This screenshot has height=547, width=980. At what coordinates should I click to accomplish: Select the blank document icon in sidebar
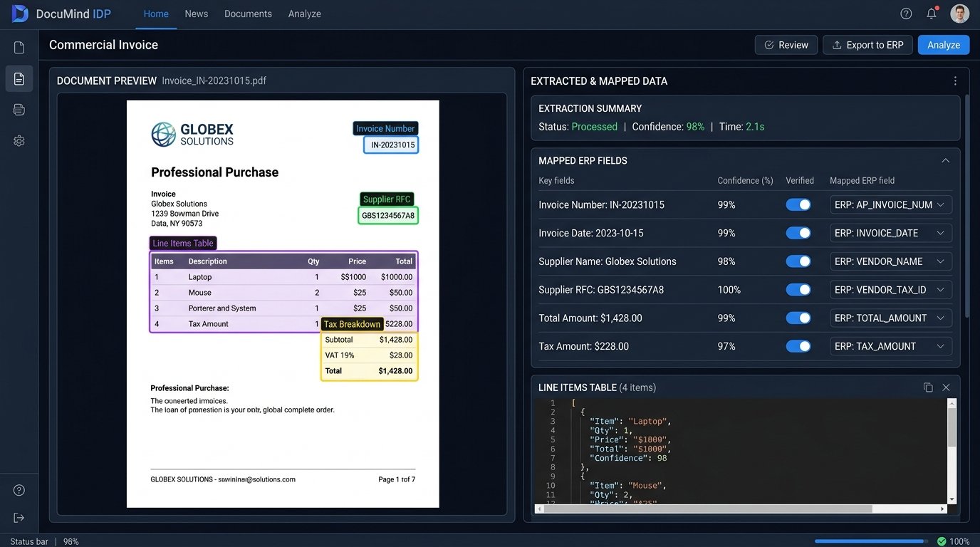pyautogui.click(x=19, y=48)
